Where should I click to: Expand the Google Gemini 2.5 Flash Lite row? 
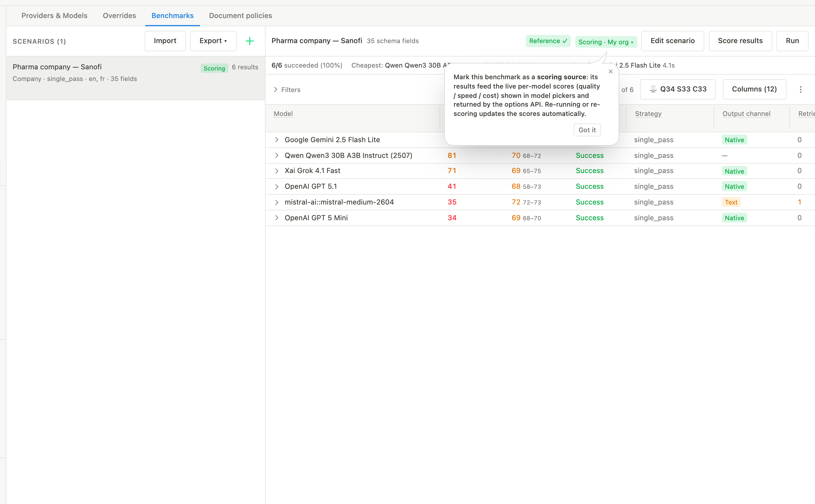click(x=276, y=140)
